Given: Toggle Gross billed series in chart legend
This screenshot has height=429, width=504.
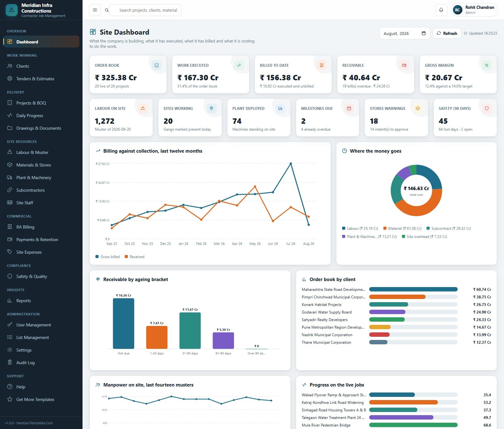Looking at the screenshot, I should (x=108, y=257).
